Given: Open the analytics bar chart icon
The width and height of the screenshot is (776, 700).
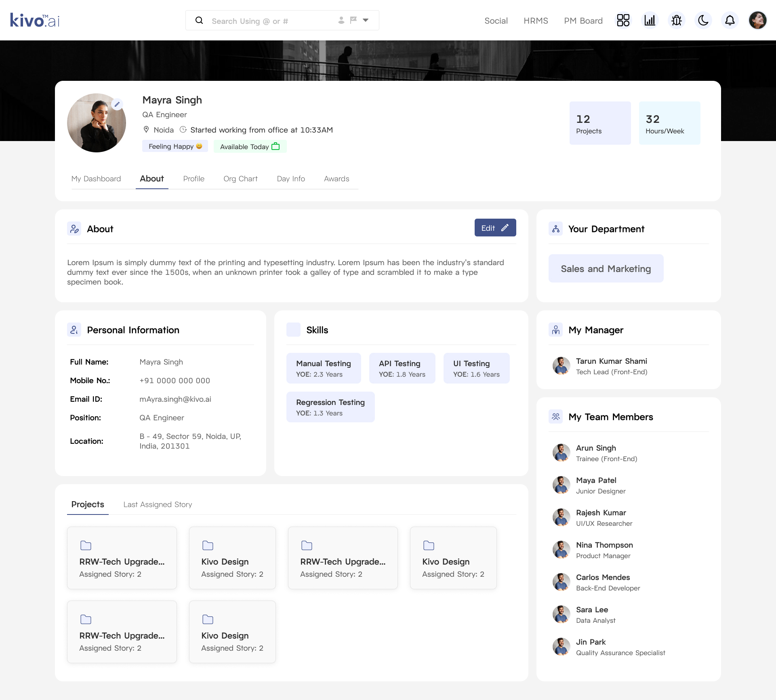Looking at the screenshot, I should (650, 20).
